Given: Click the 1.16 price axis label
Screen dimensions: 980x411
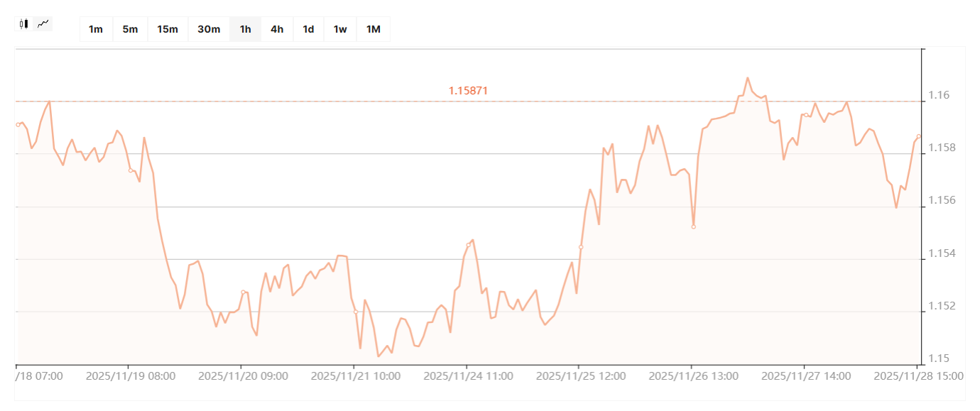Looking at the screenshot, I should [x=937, y=95].
